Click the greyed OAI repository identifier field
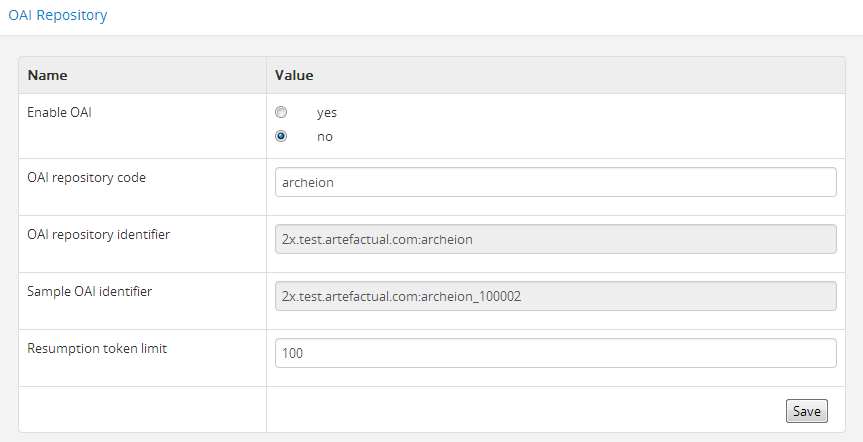This screenshot has height=442, width=863. [x=555, y=239]
